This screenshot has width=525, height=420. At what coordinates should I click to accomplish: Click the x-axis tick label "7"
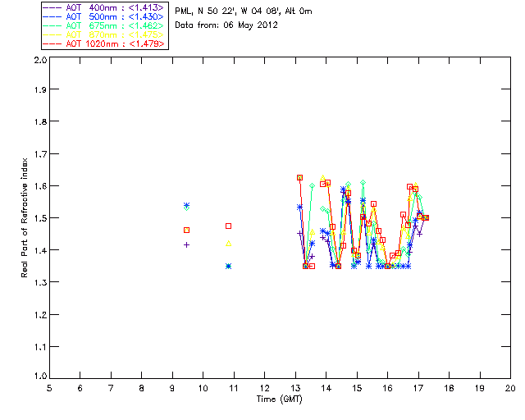[x=111, y=388]
